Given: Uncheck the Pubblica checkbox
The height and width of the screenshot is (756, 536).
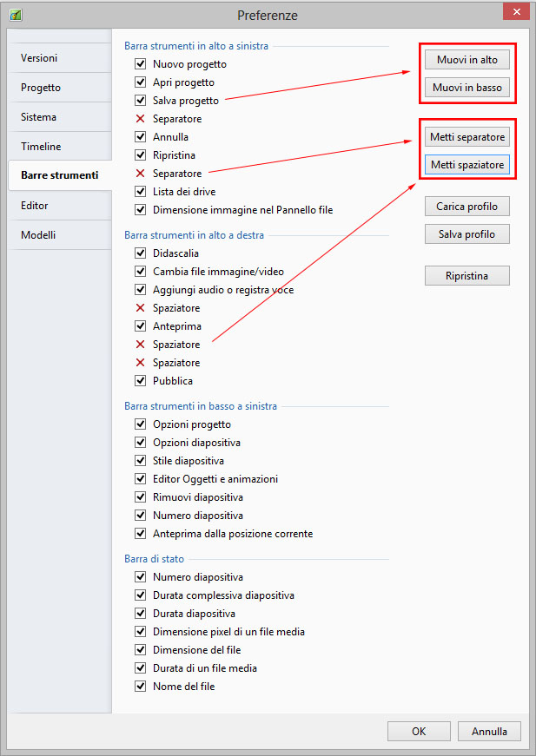Looking at the screenshot, I should [140, 381].
